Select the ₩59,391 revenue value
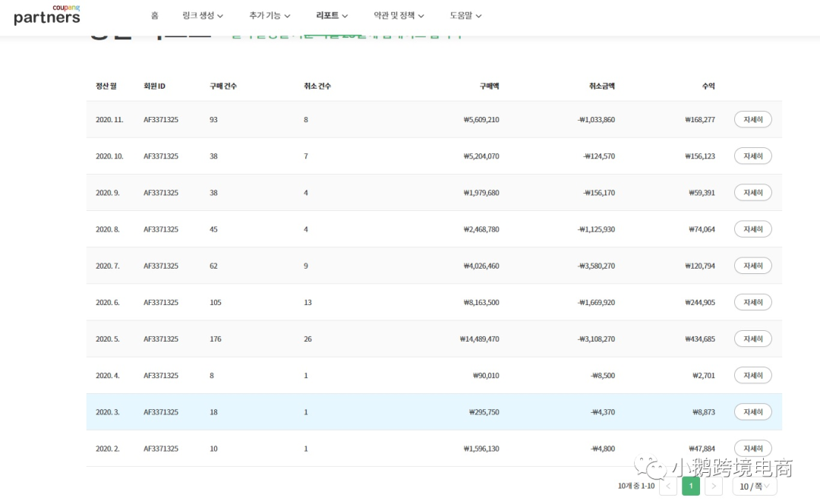820x504 pixels. pyautogui.click(x=702, y=193)
